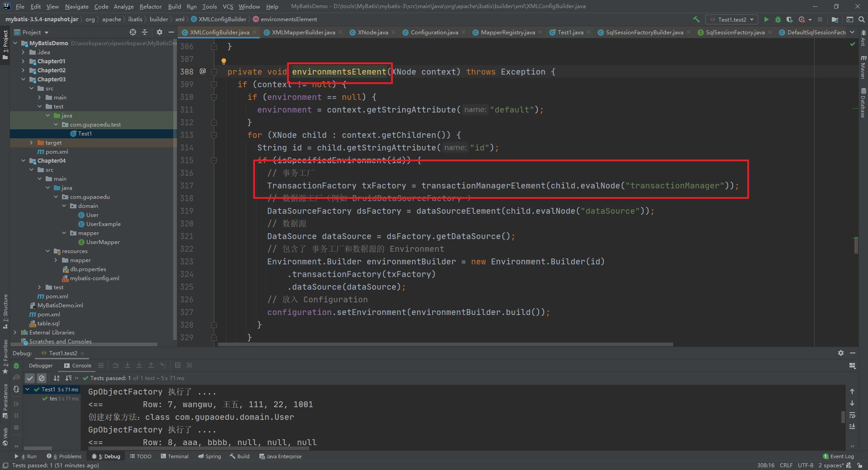
Task: Click Sort Alphabetically icon in test toolbar
Action: pyautogui.click(x=57, y=378)
